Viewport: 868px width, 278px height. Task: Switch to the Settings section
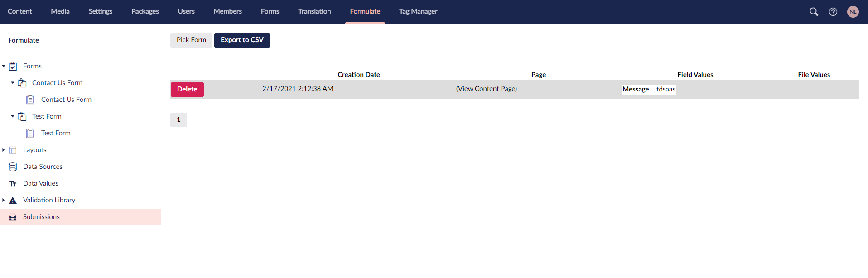pos(100,11)
